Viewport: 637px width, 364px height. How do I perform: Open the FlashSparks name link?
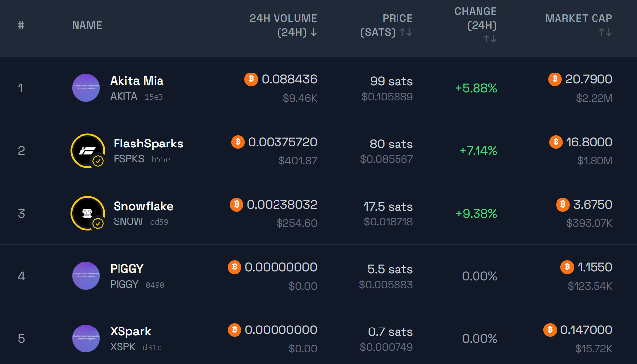(x=149, y=144)
